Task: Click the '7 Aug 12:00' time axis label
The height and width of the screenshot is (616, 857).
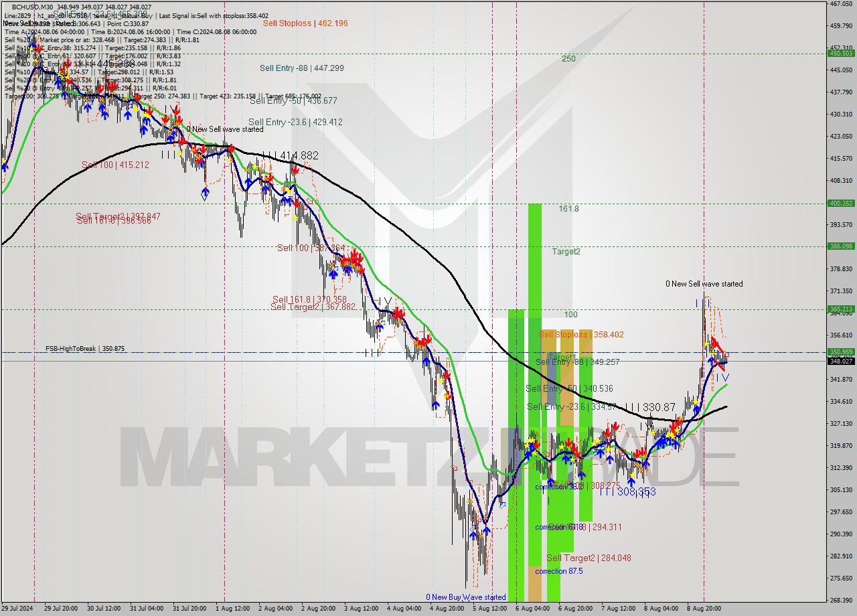Action: [619, 609]
